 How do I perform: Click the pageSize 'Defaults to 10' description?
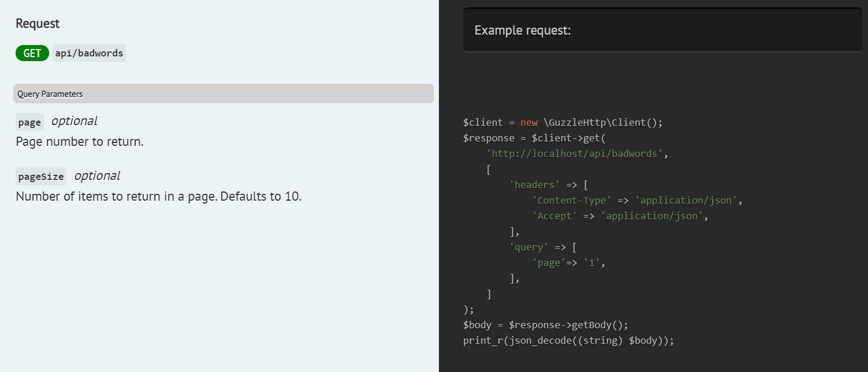click(x=159, y=196)
